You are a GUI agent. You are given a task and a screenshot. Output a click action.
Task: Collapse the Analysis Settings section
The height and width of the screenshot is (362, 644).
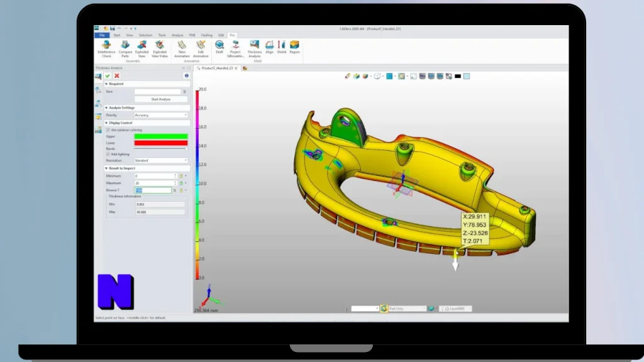106,108
